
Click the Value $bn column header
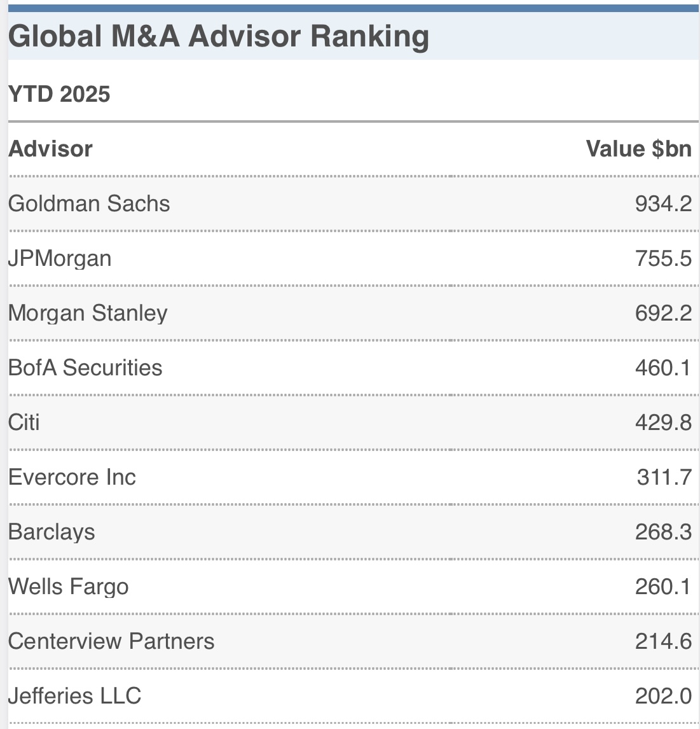coord(638,149)
